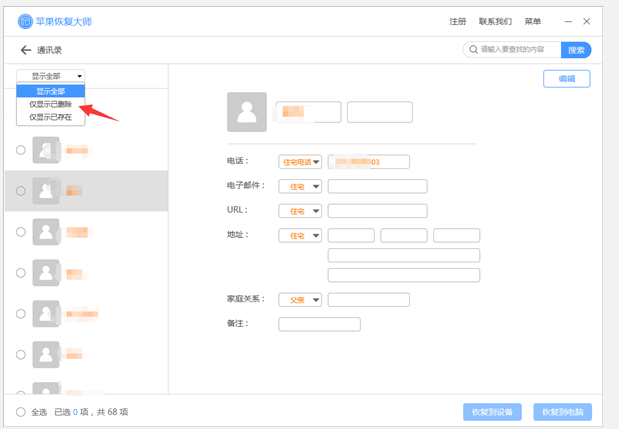Image resolution: width=619 pixels, height=429 pixels.
Task: Select the highlighted second contact's radio button
Action: 21,191
